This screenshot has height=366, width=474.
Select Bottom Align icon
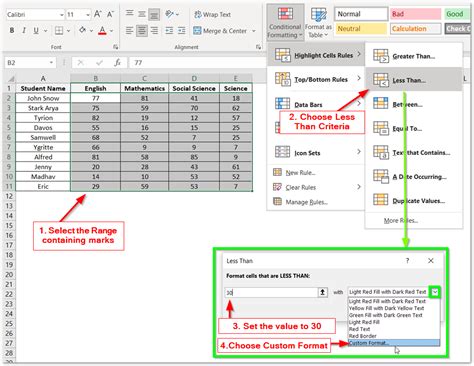[154, 14]
